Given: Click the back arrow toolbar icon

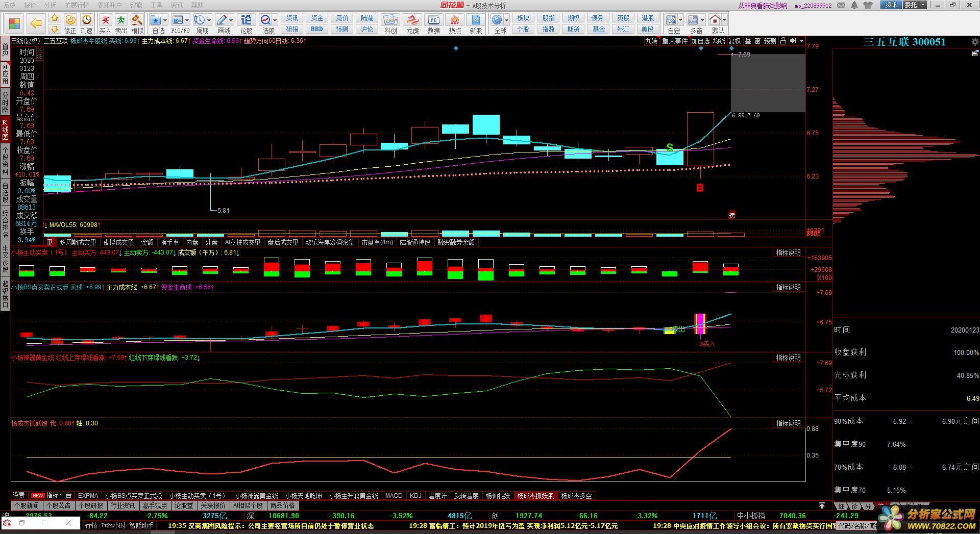Looking at the screenshot, I should (x=36, y=23).
